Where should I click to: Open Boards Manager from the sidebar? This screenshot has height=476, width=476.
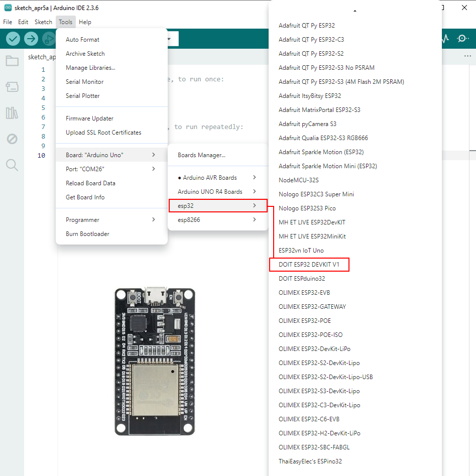[12, 87]
